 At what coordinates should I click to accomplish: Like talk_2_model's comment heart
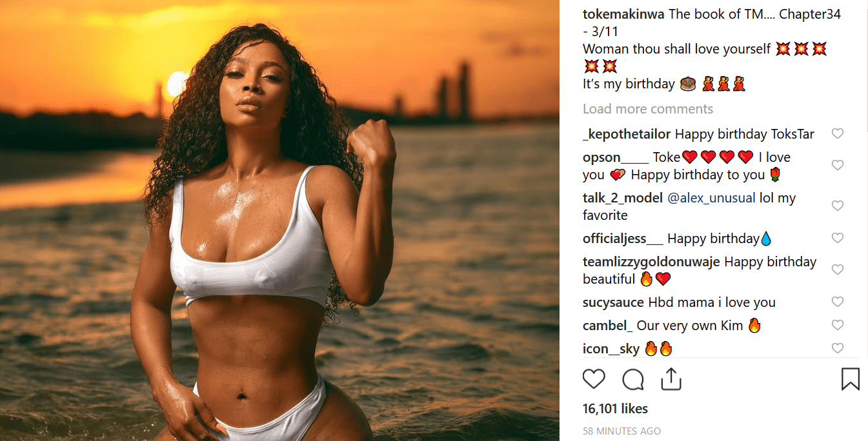(838, 206)
